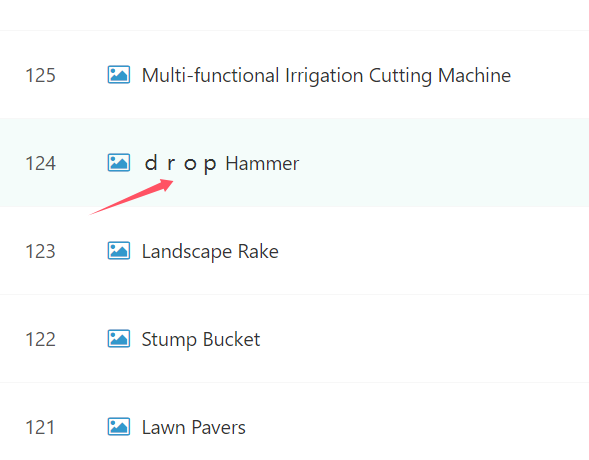Viewport: 589px width, 460px height.
Task: Click blank space in the Landscape Rake row
Action: click(x=432, y=251)
